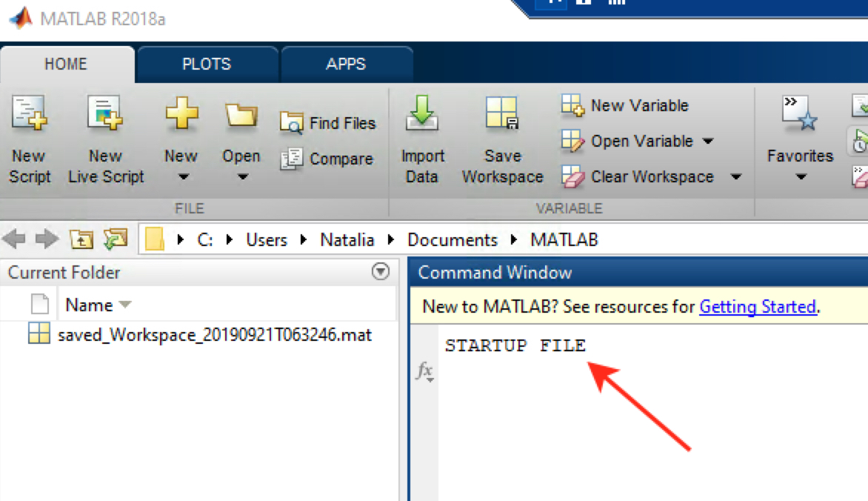
Task: Collapse the Current Folder panel
Action: 380,272
